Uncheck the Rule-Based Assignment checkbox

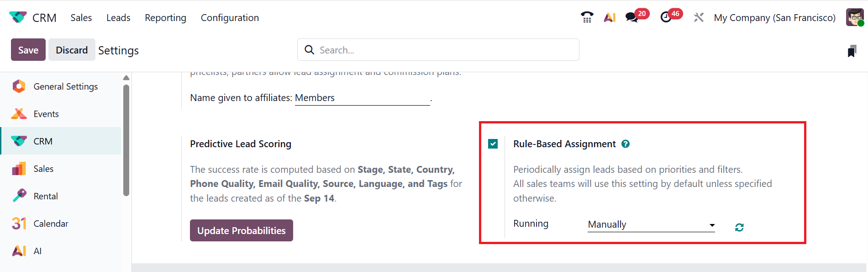[493, 144]
